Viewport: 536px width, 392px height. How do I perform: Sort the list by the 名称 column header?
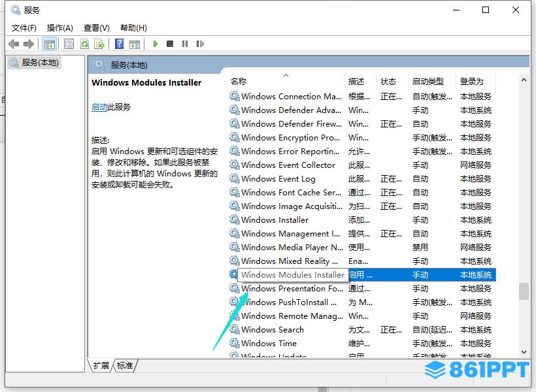286,81
